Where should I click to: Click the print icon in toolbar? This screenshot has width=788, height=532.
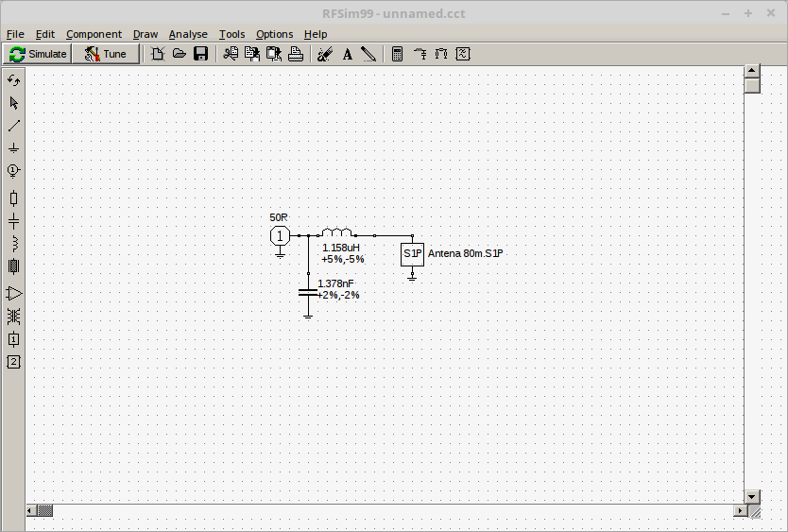point(296,54)
